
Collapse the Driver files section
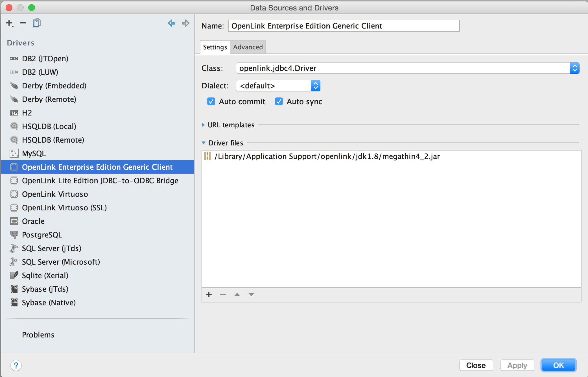click(x=204, y=143)
